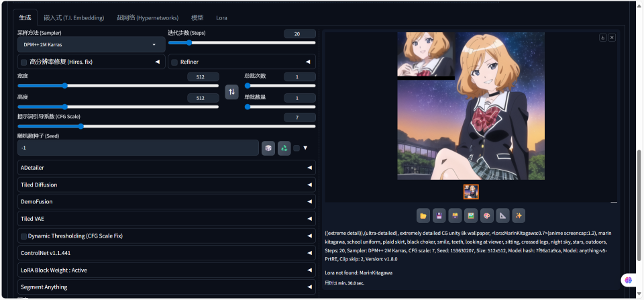Image resolution: width=644 pixels, height=300 pixels.
Task: Click the CFG Scale number box 7
Action: pos(300,117)
